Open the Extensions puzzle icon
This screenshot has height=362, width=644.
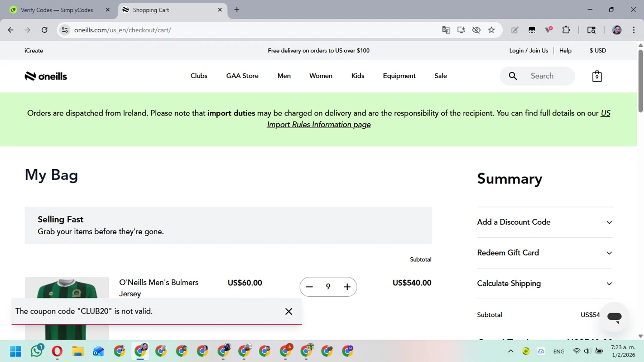tap(566, 30)
